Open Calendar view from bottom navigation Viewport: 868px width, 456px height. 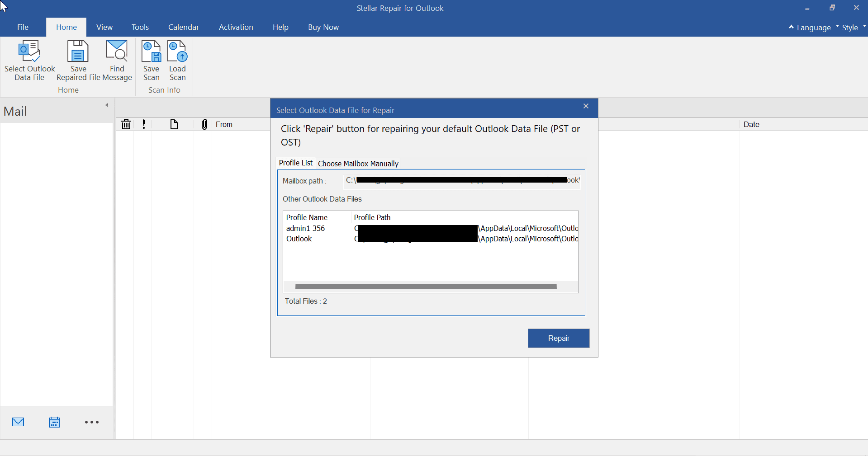tap(54, 422)
